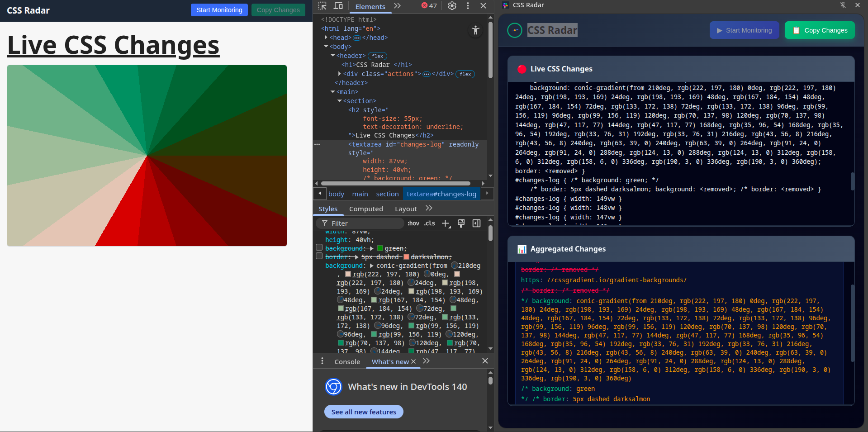Toggle the computed styles sidebar icon
This screenshot has width=868, height=432.
[476, 223]
